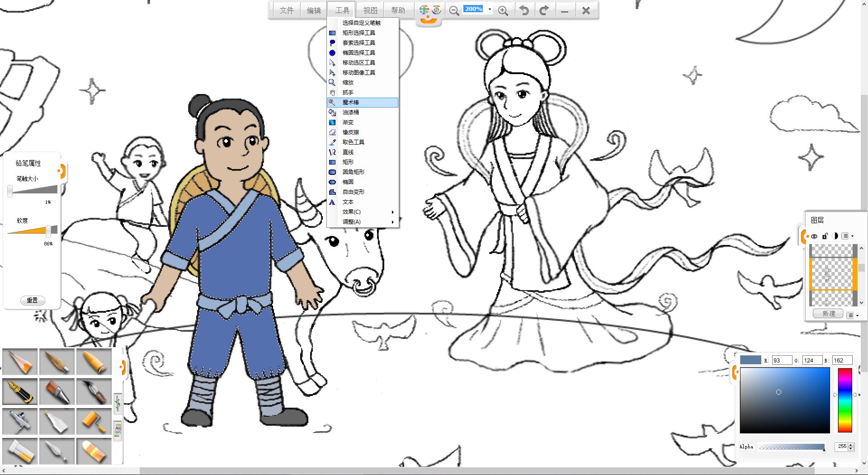Toggle the layer lock icon

tap(825, 236)
